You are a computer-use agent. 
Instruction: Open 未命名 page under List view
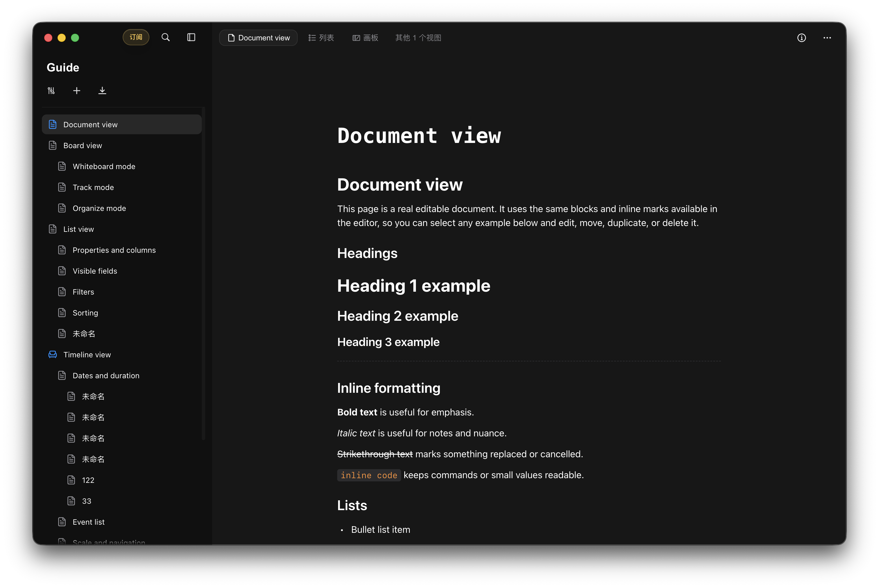click(x=122, y=334)
